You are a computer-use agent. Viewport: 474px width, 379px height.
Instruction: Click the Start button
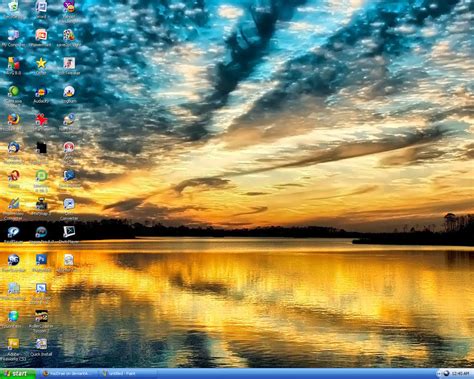tap(18, 374)
